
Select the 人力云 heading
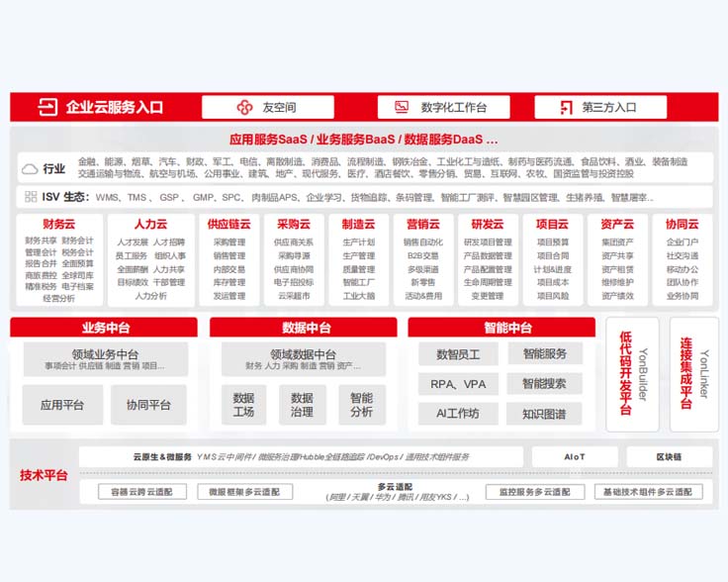point(151,224)
